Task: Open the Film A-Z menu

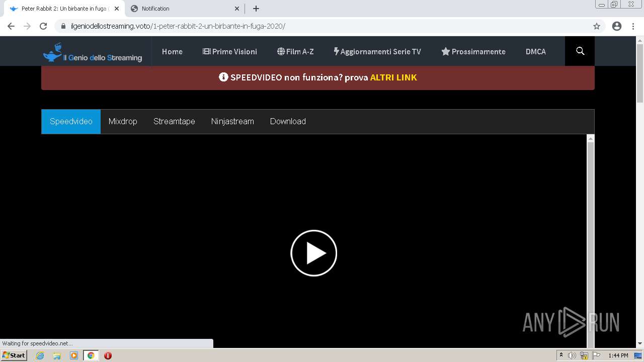Action: [x=295, y=51]
